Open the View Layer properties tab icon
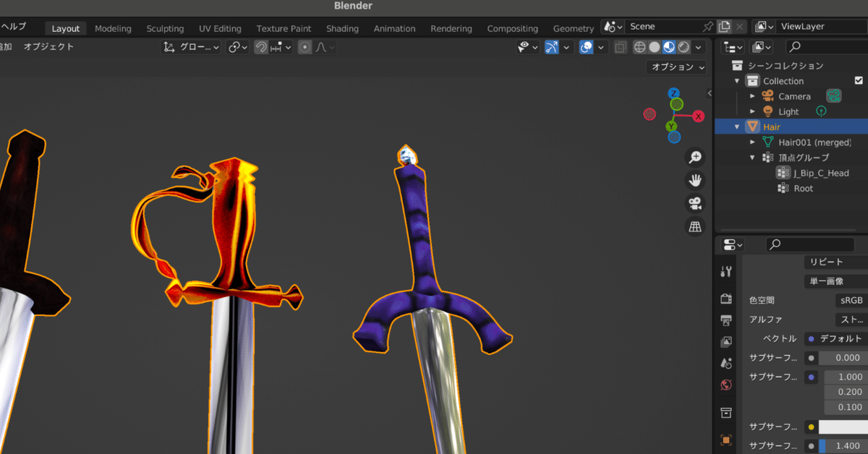 click(726, 342)
